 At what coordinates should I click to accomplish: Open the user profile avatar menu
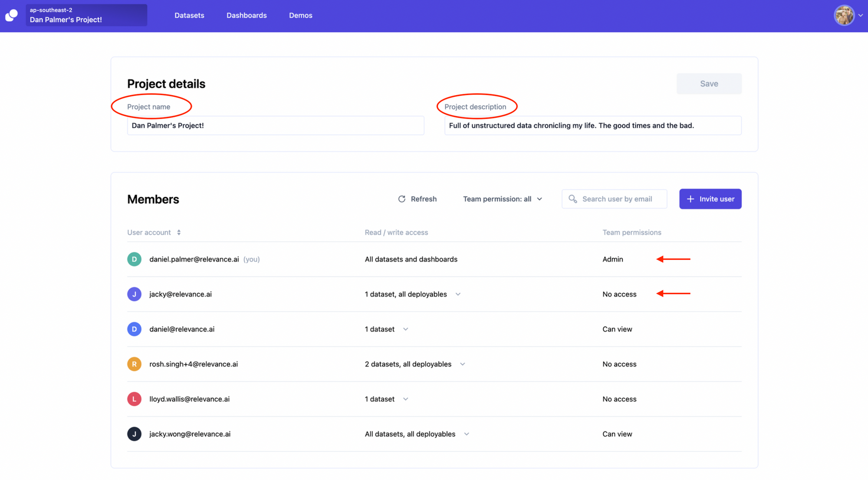click(x=844, y=16)
